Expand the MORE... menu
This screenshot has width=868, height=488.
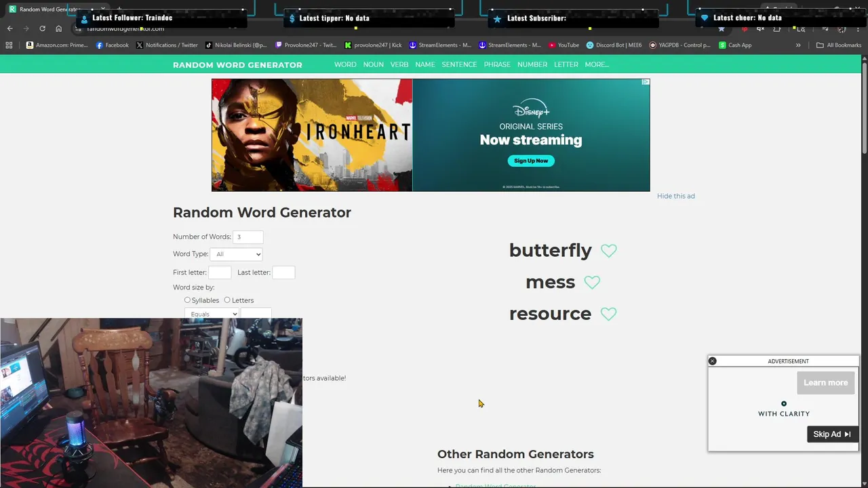pos(597,64)
